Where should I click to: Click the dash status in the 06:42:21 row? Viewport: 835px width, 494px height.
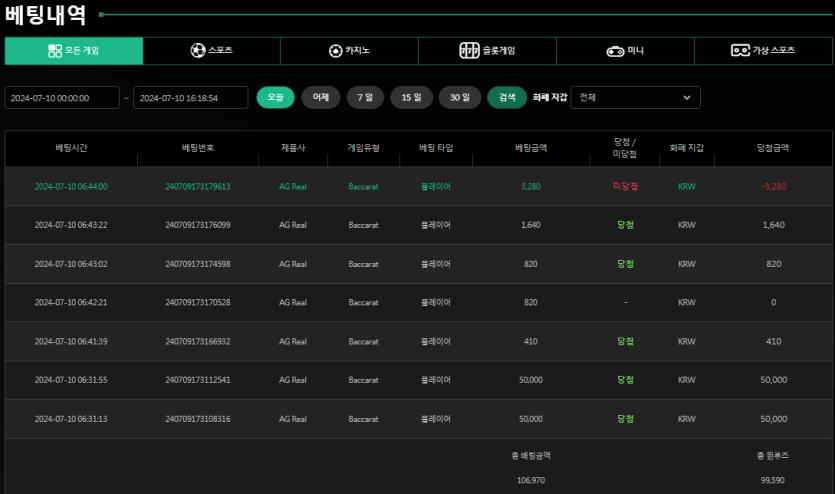point(626,302)
